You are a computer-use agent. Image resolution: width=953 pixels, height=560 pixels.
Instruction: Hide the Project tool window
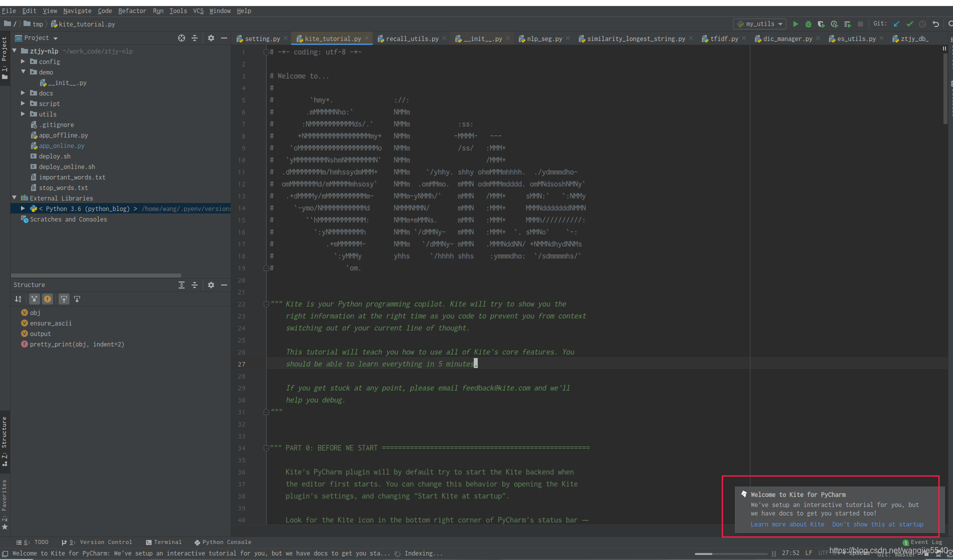(224, 38)
